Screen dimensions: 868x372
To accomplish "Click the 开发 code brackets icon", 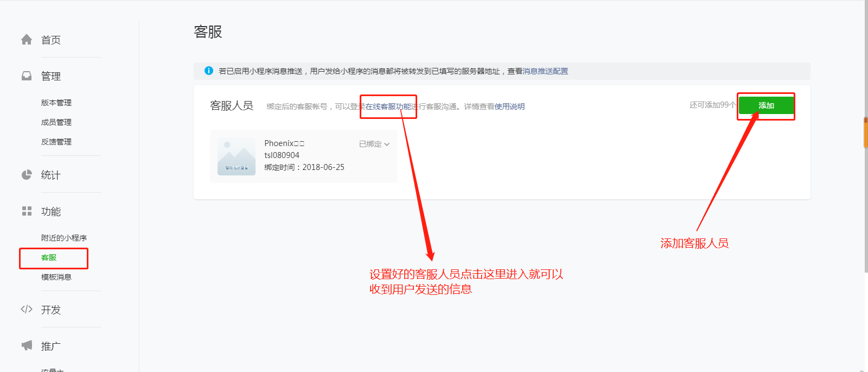I will tap(27, 310).
